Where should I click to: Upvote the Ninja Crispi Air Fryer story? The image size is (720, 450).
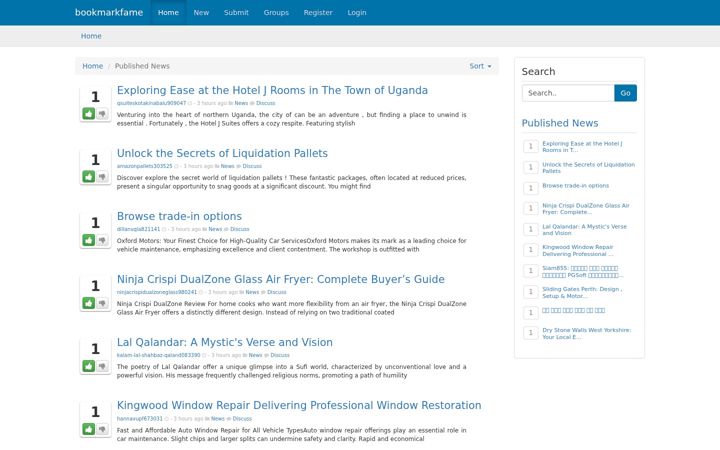pyautogui.click(x=89, y=303)
